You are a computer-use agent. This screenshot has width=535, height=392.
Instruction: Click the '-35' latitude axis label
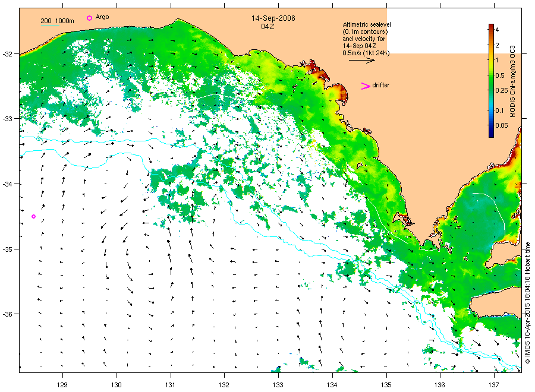[7, 249]
